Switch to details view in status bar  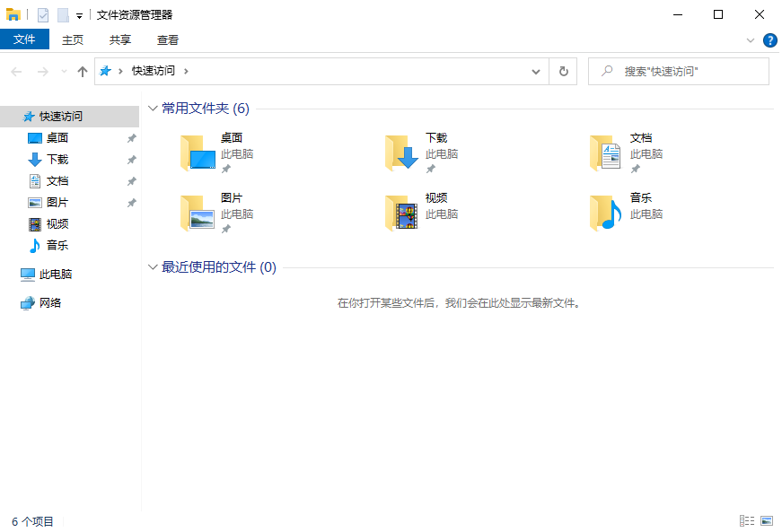[747, 520]
